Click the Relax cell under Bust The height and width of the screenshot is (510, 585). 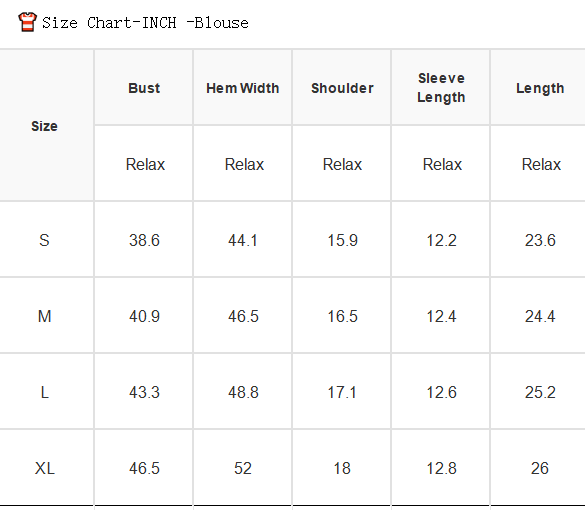[x=145, y=164]
